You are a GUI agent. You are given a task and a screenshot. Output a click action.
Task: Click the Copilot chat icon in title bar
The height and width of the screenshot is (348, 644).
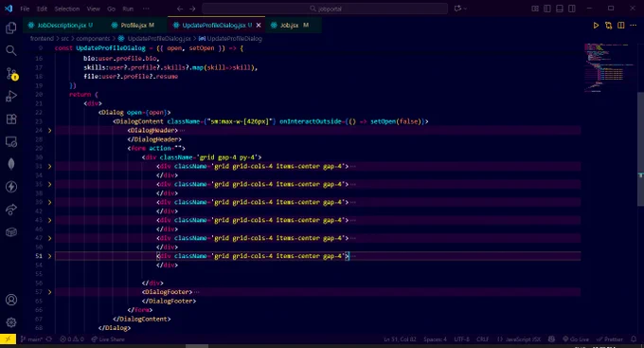pos(457,9)
